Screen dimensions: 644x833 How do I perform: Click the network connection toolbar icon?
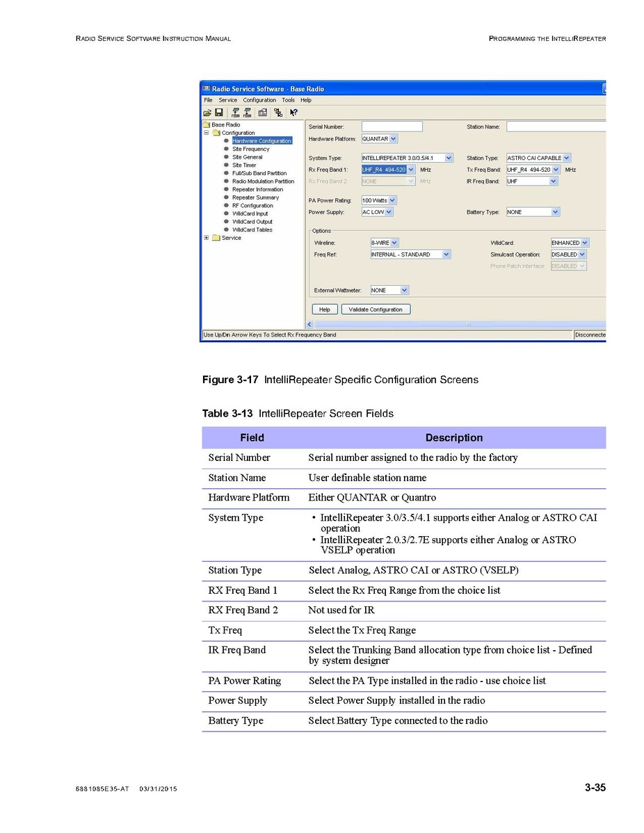(278, 113)
